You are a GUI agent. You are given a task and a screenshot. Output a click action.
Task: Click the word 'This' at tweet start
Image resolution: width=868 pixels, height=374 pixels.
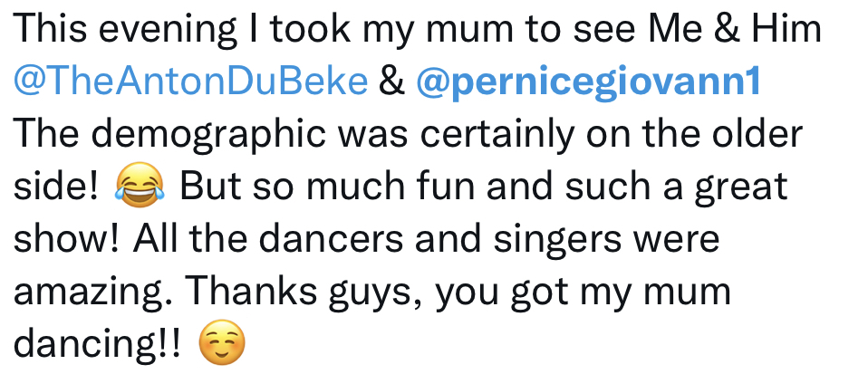click(51, 29)
